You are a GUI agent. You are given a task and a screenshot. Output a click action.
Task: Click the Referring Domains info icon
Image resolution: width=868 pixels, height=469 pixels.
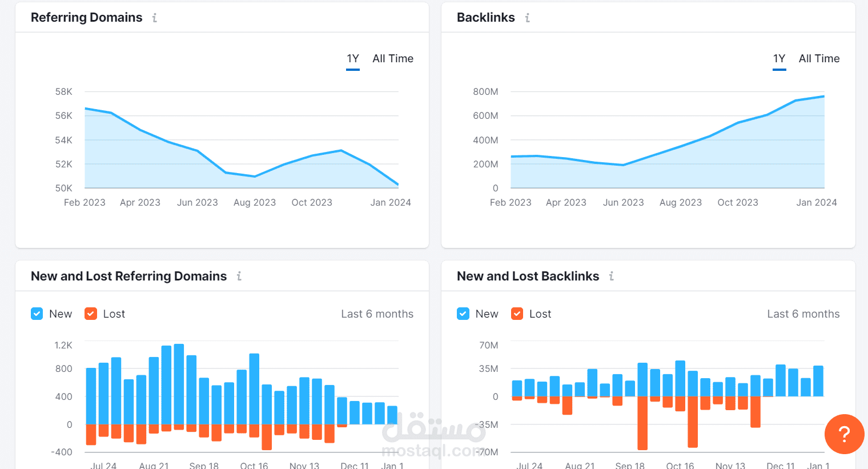click(154, 18)
